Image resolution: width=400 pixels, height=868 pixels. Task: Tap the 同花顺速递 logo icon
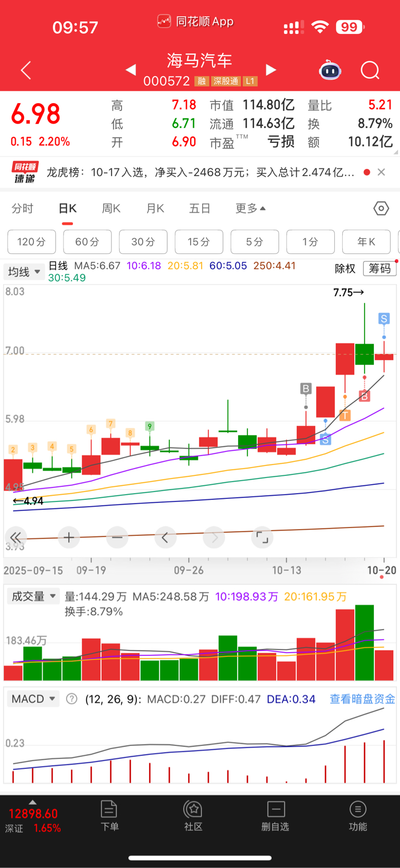[25, 172]
